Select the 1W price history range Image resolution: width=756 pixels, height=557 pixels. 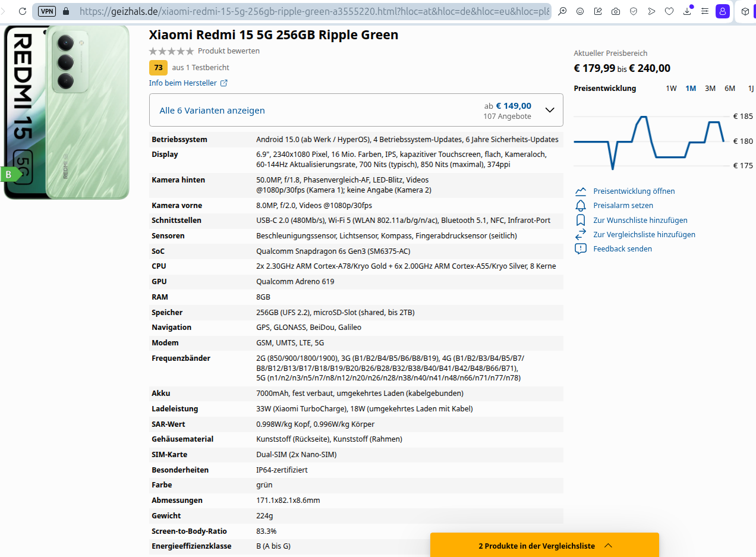[x=671, y=89]
